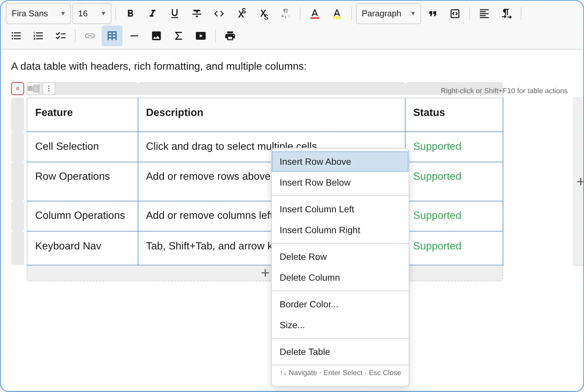The height and width of the screenshot is (392, 584).
Task: Click the highlighted table toolbar button
Action: point(112,36)
